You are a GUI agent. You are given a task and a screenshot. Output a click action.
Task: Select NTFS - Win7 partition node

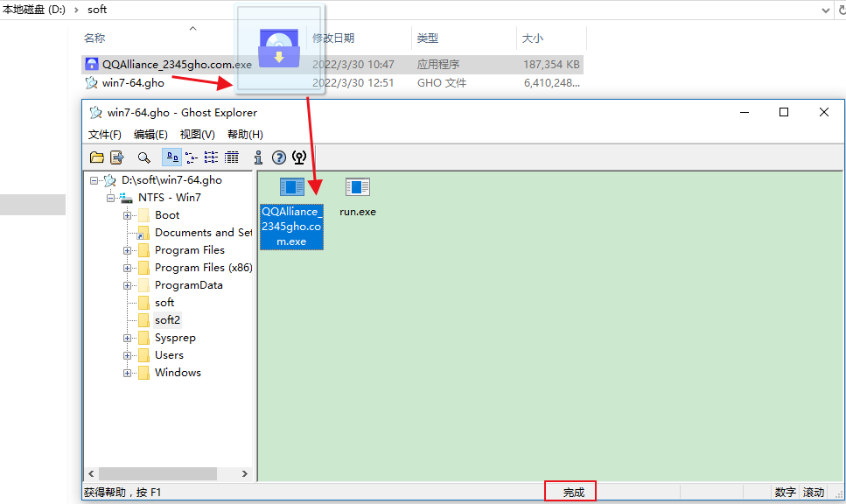tap(170, 198)
